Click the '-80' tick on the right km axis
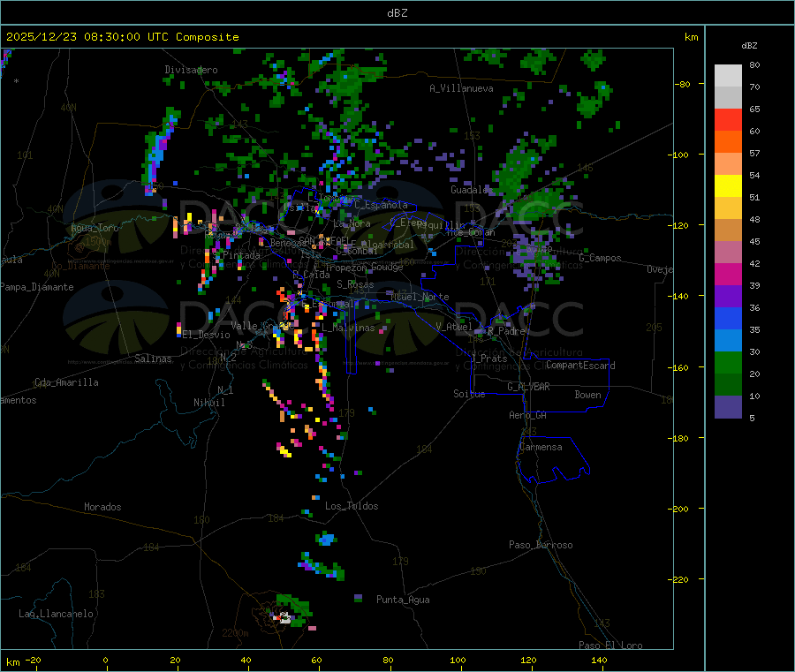 point(683,84)
